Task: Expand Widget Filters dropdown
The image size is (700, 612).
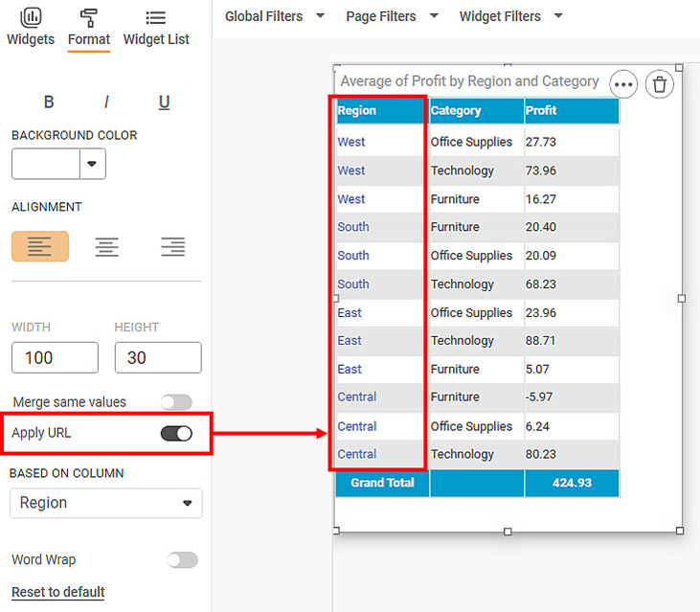Action: [510, 16]
